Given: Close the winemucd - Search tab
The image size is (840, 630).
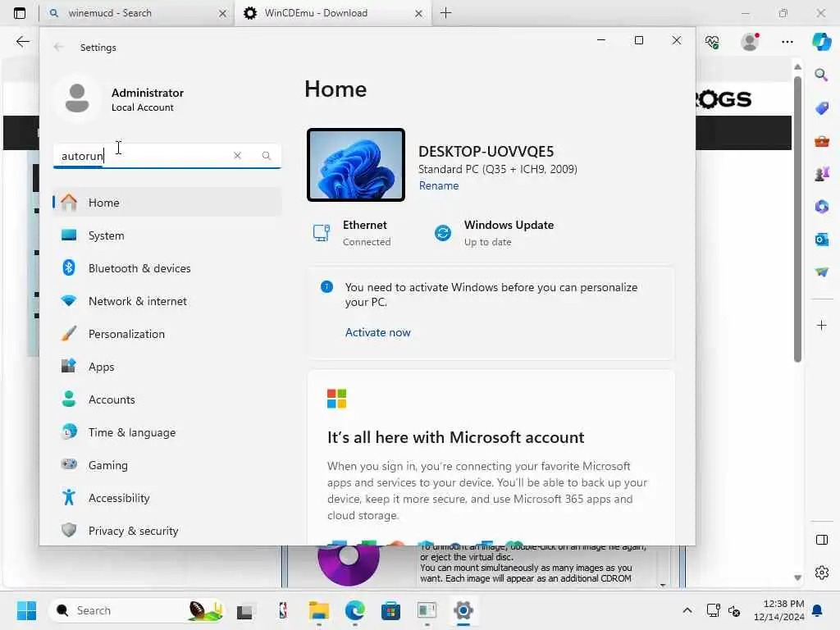Looking at the screenshot, I should pyautogui.click(x=222, y=13).
